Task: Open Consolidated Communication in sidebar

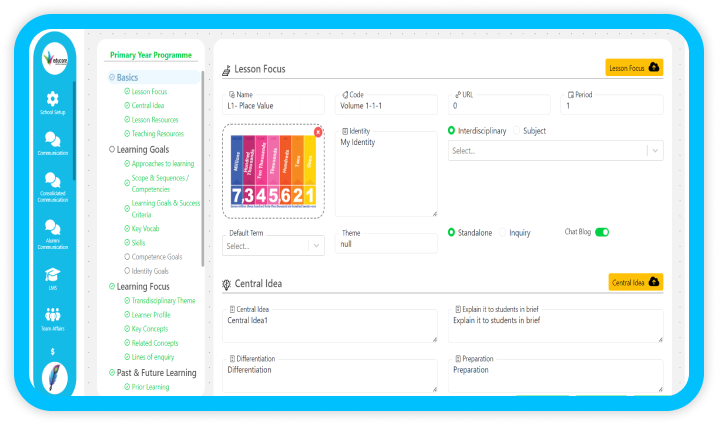Action: click(53, 180)
